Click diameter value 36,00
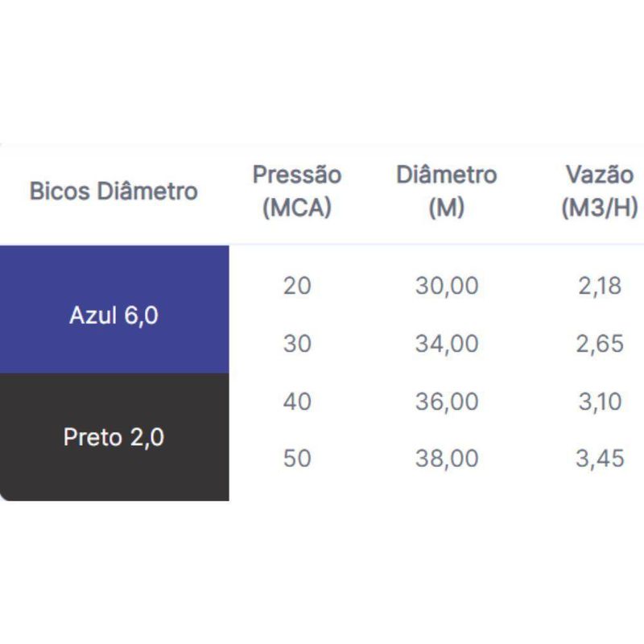This screenshot has width=644, height=644. (447, 401)
